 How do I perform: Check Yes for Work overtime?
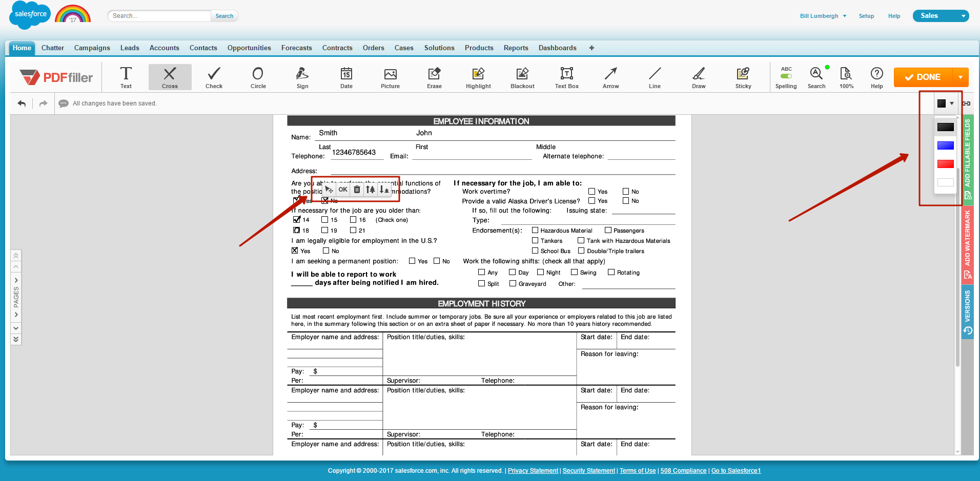591,192
